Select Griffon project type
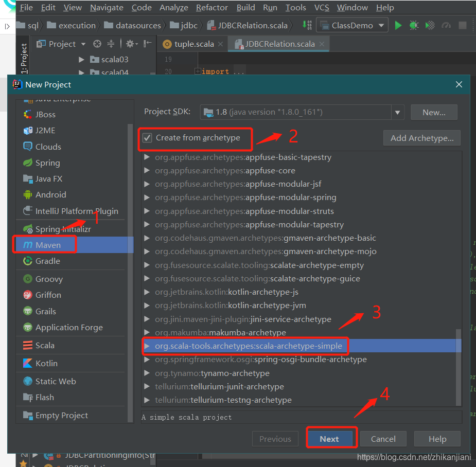The height and width of the screenshot is (467, 476). pos(75,295)
